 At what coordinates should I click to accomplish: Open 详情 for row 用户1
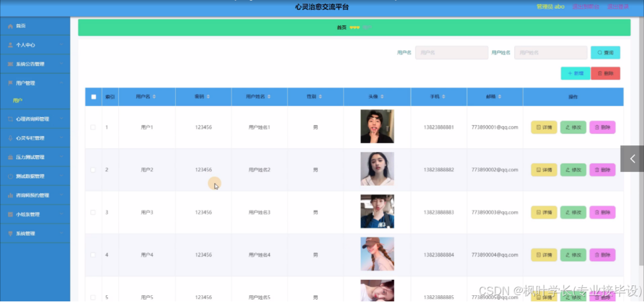544,127
